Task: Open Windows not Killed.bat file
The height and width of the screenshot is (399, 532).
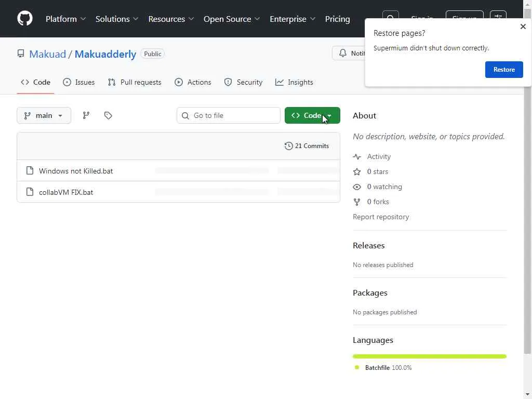Action: coord(76,171)
